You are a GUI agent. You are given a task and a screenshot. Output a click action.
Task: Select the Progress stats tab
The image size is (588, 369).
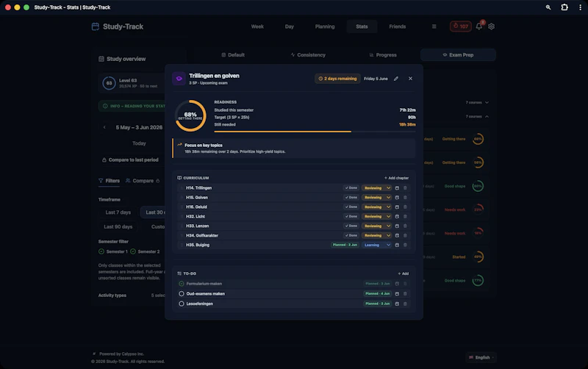pos(382,54)
